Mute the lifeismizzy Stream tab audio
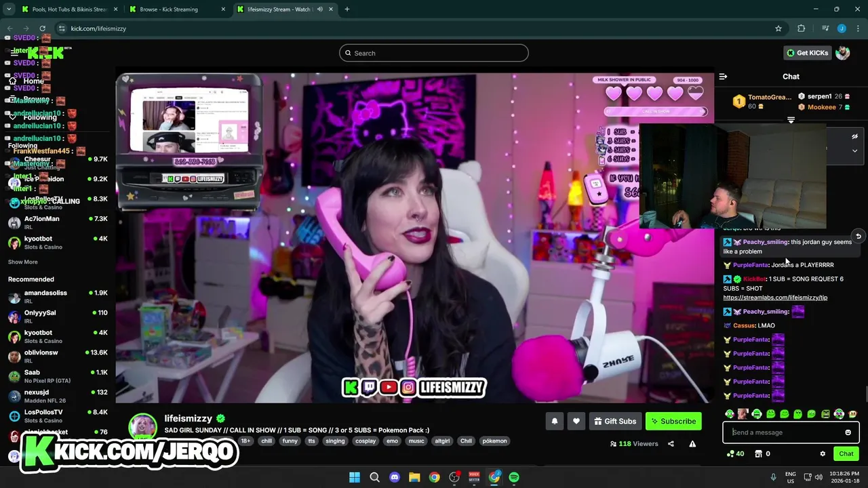The width and height of the screenshot is (868, 488). coord(320,9)
